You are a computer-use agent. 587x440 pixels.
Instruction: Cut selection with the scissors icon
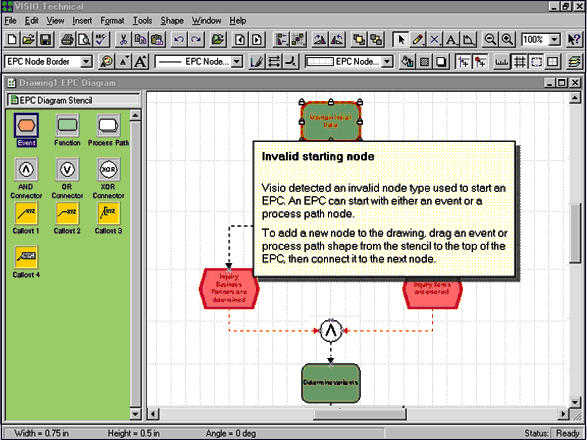click(x=124, y=39)
